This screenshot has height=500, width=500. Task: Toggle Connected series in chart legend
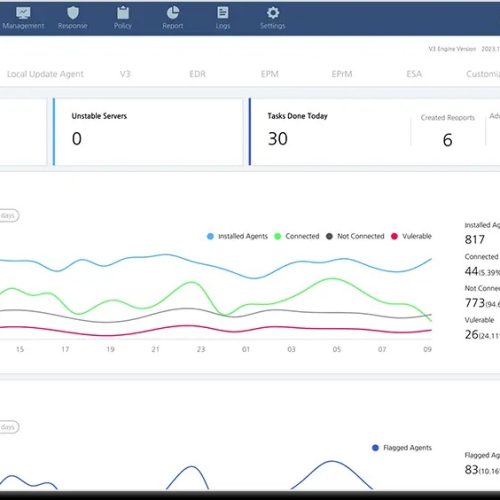point(277,236)
